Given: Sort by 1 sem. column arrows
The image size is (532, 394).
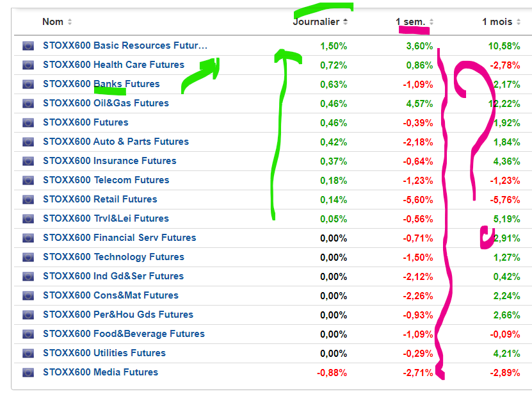Looking at the screenshot, I should click(x=431, y=22).
